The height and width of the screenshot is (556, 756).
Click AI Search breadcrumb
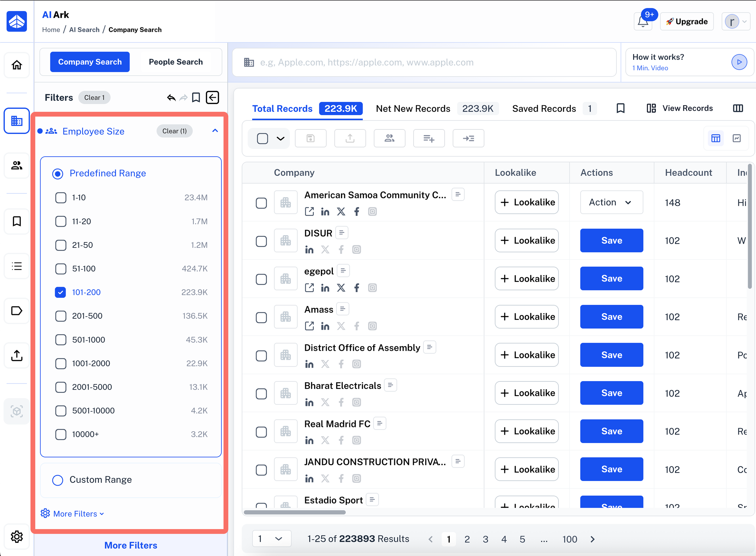tap(84, 30)
